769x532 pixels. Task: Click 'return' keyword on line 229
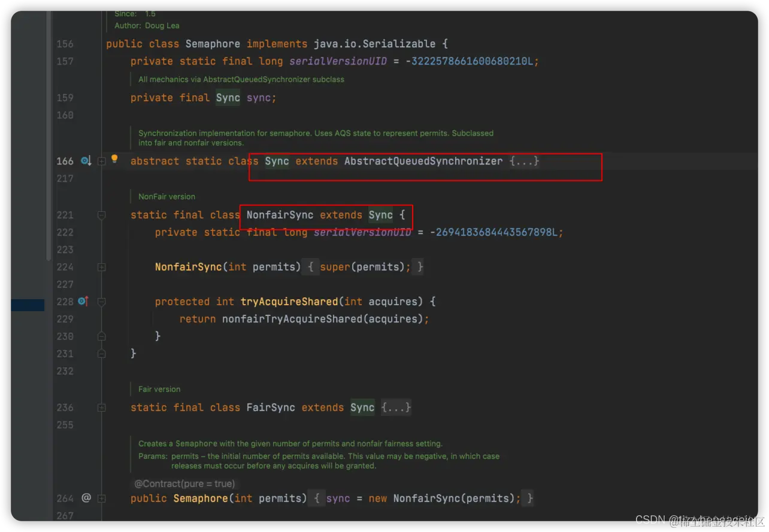tap(198, 319)
